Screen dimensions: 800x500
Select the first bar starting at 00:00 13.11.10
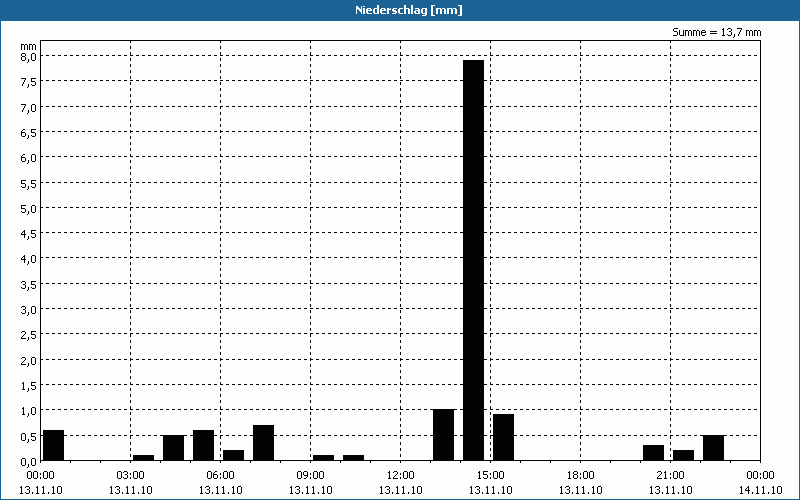pyautogui.click(x=54, y=445)
